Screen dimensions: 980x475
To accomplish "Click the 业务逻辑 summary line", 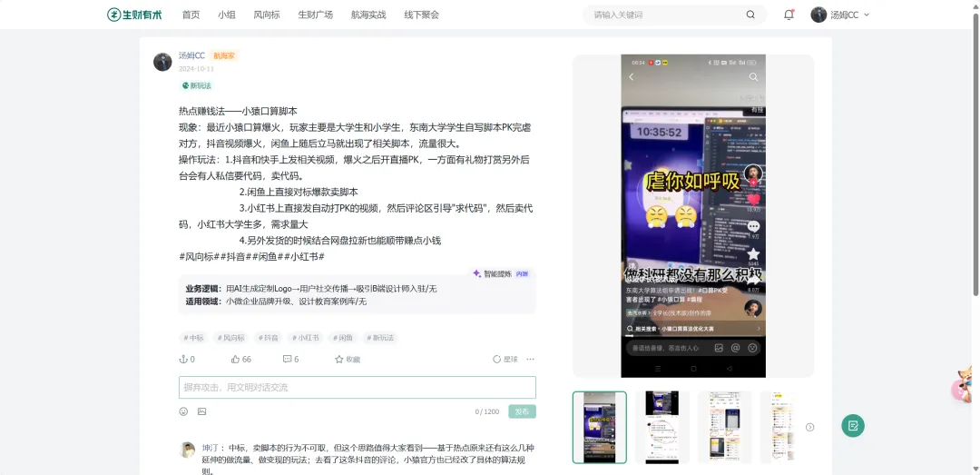I will [311, 289].
